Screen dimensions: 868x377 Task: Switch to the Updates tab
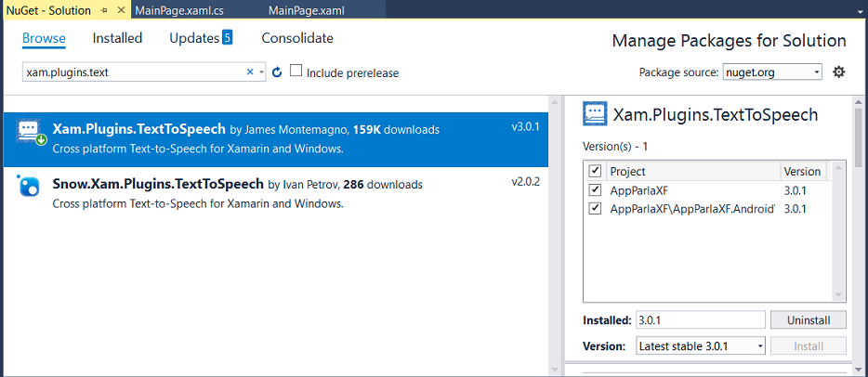coord(194,38)
